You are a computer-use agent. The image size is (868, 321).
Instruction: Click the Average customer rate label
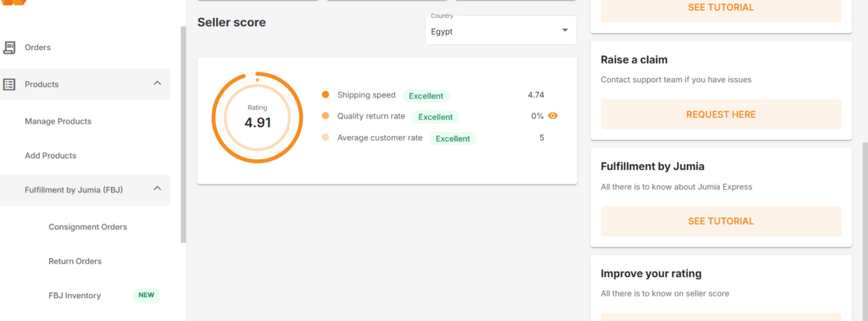point(380,138)
